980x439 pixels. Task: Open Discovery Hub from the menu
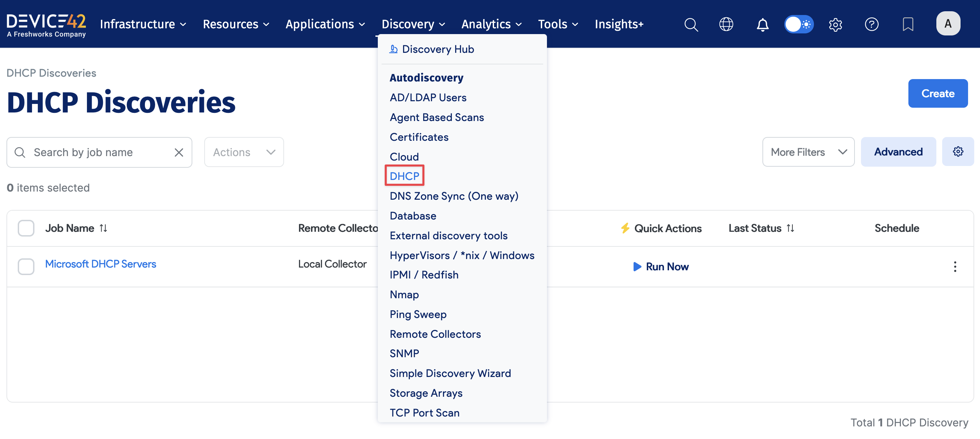click(438, 49)
